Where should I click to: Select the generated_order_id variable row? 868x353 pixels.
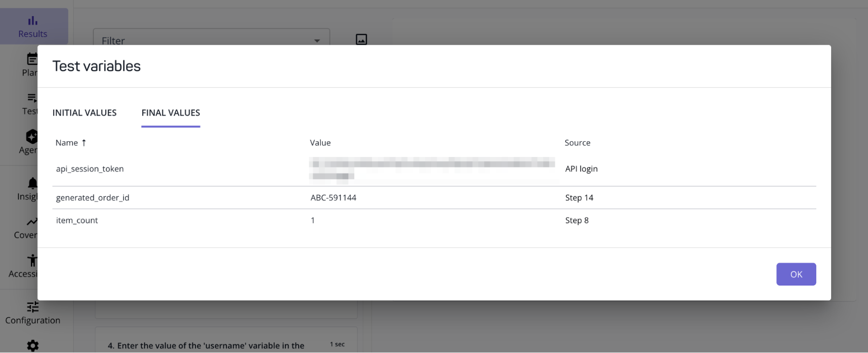[x=92, y=197]
